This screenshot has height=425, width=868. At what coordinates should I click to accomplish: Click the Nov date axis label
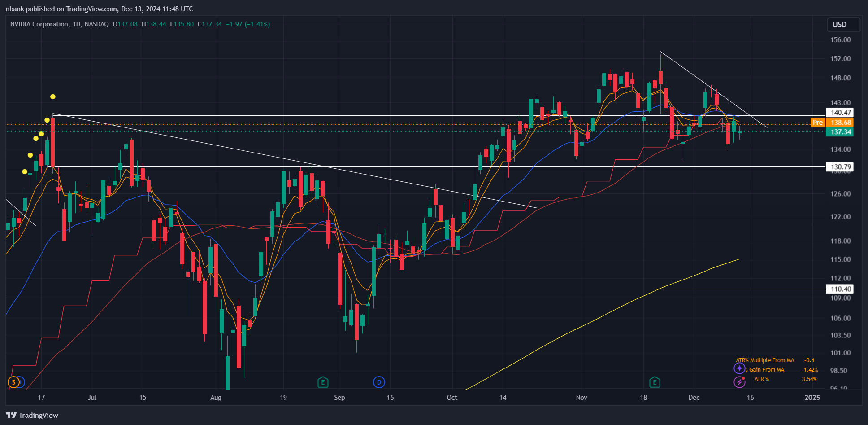(582, 398)
